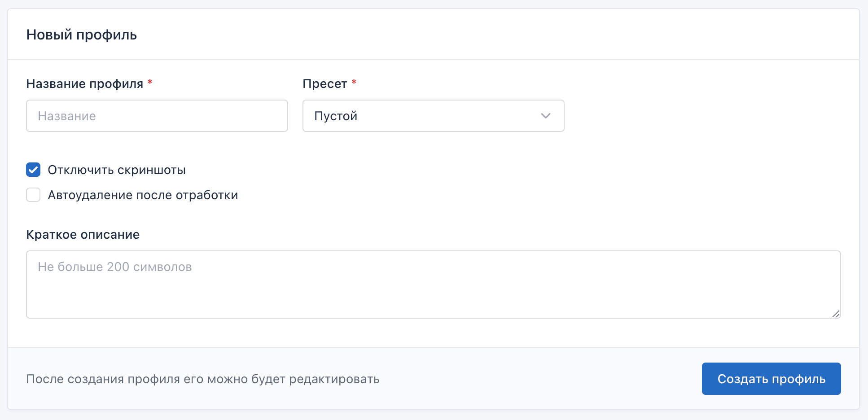868x420 pixels.
Task: Open the Пресет dropdown
Action: coord(433,116)
